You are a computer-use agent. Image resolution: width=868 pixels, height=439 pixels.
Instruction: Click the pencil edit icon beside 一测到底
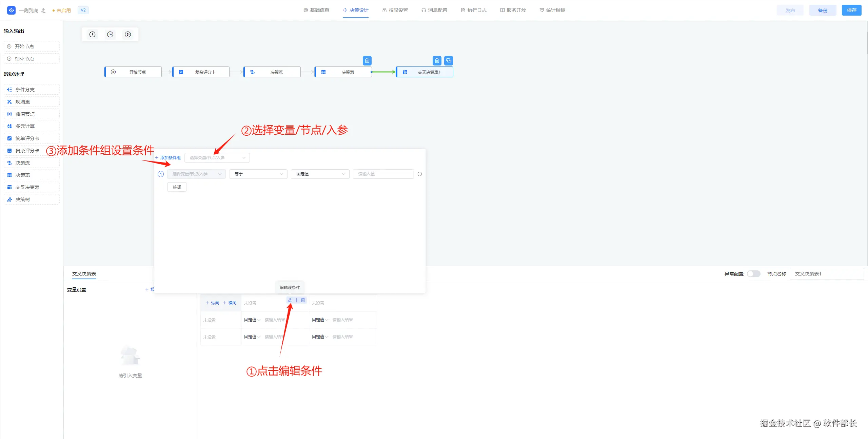[x=43, y=11]
